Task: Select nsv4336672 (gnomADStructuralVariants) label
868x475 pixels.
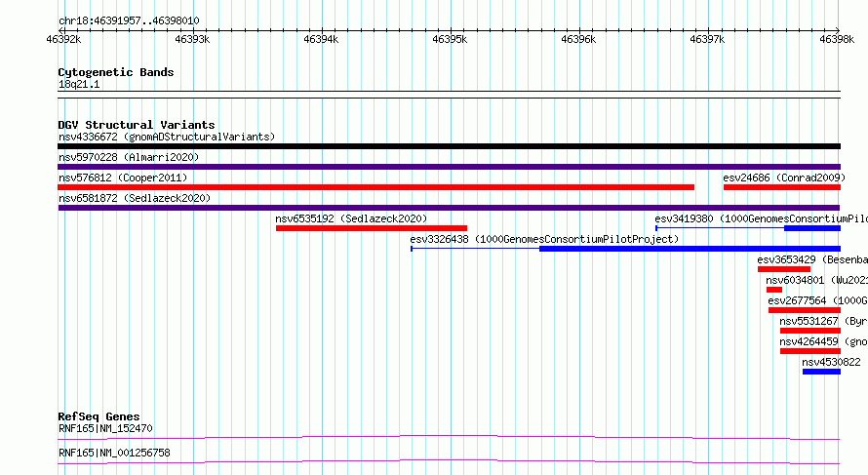Action: (x=167, y=137)
